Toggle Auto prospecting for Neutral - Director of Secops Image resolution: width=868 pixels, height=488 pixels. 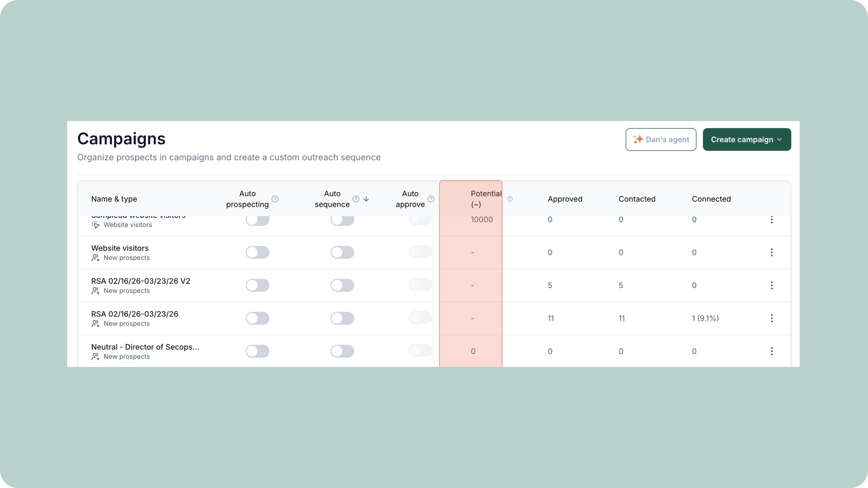click(x=257, y=351)
